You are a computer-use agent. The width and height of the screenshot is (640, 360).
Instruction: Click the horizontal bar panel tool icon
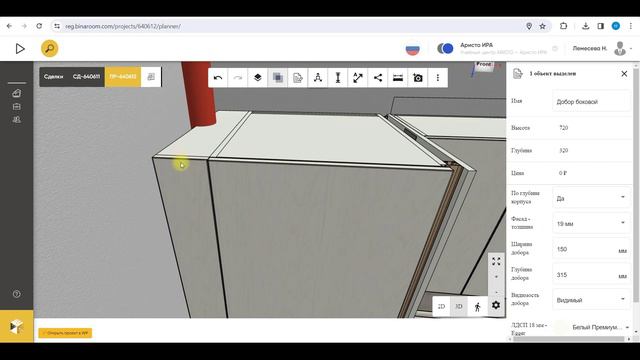click(x=398, y=78)
